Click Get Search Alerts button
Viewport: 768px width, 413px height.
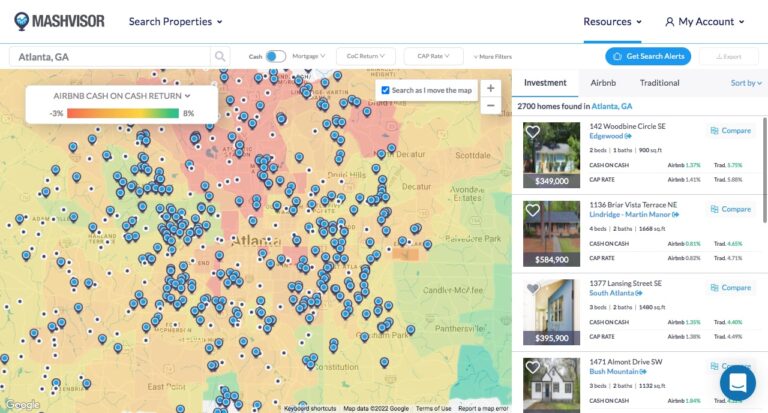pos(647,56)
